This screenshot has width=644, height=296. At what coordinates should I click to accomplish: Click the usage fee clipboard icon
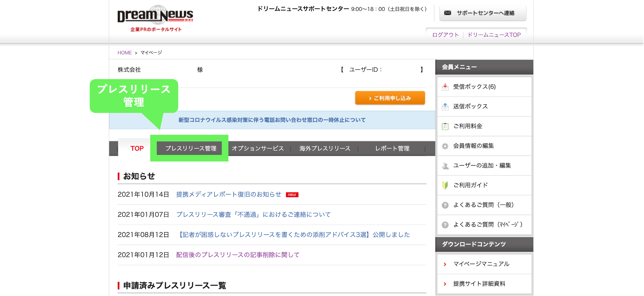pos(445,126)
